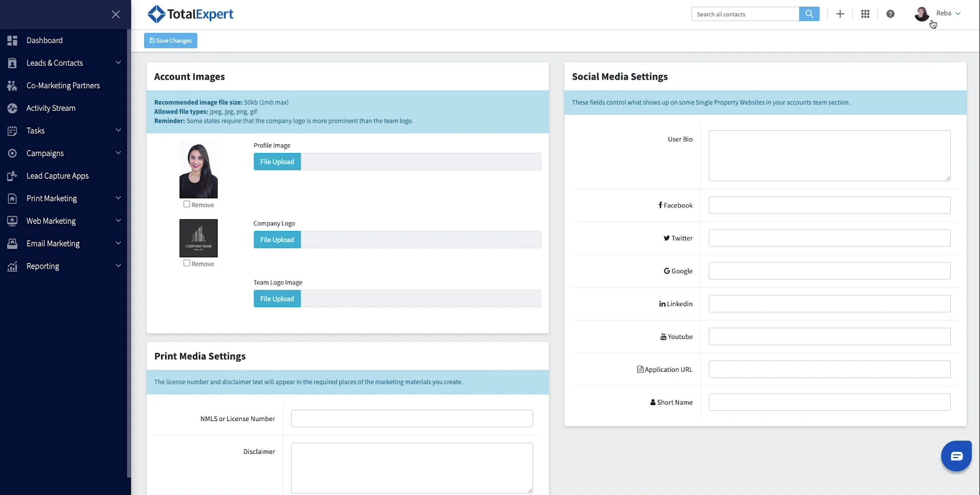Click the Linkedin input field
980x495 pixels.
830,304
